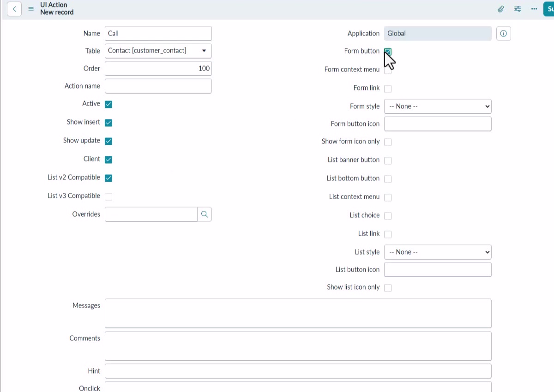Toggle the Show insert checkbox
Screen dimensions: 554x392
(108, 123)
